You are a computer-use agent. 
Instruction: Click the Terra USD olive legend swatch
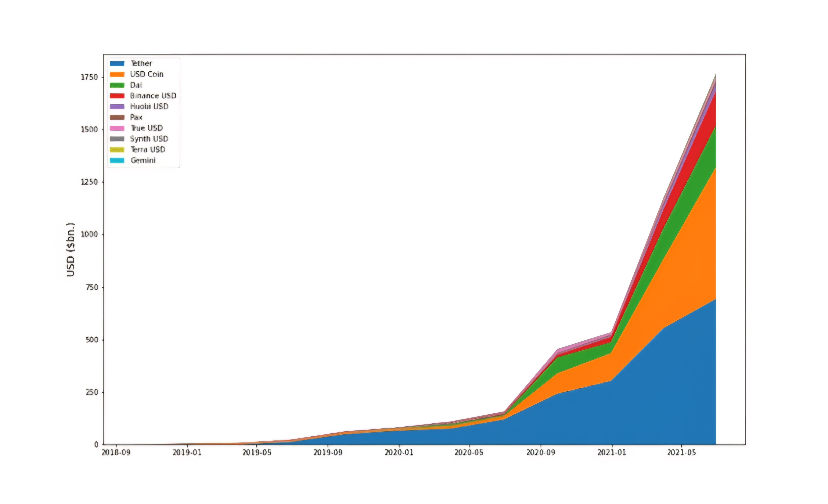(117, 149)
